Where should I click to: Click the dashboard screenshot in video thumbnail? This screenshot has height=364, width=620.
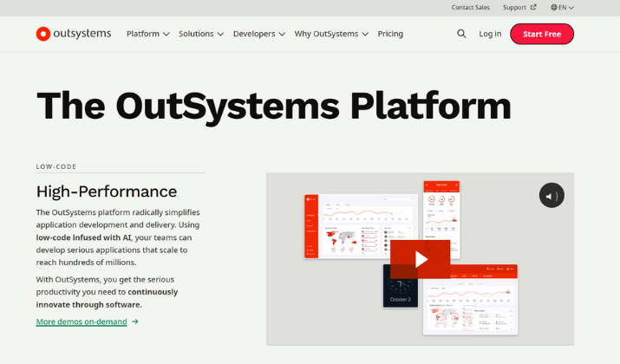tap(361, 226)
